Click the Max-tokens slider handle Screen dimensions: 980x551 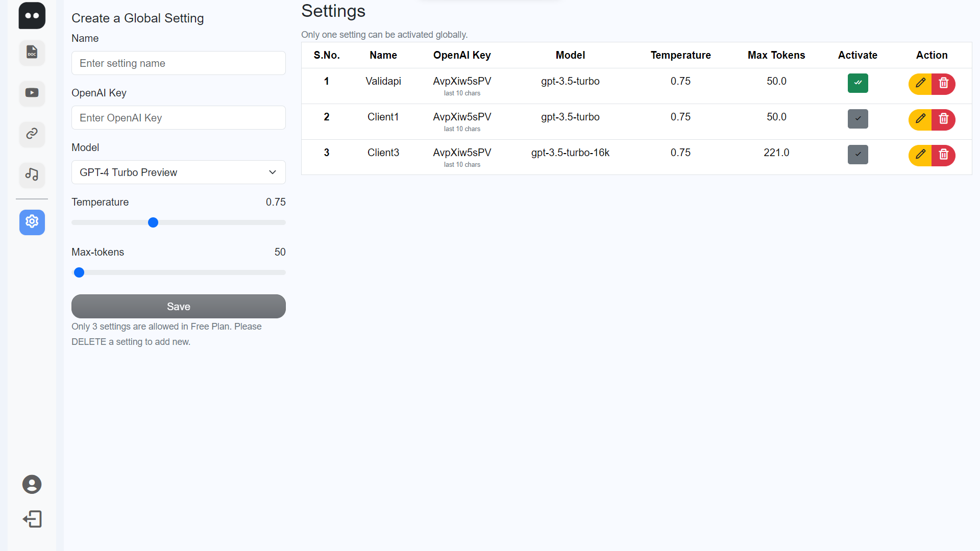79,272
